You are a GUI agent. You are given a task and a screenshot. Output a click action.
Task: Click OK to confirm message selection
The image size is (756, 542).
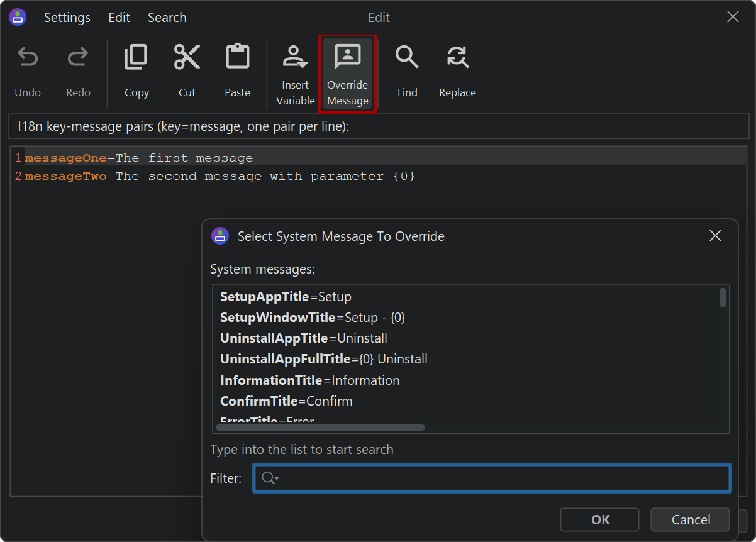(x=600, y=519)
